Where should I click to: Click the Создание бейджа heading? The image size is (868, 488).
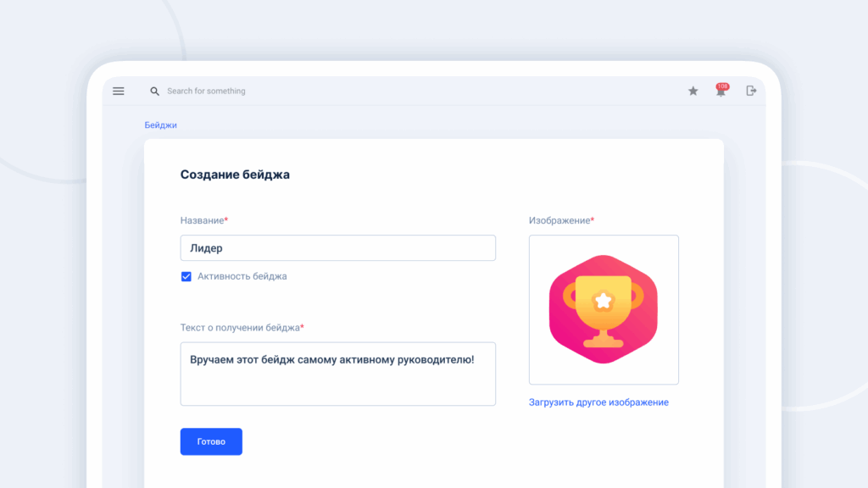coord(235,175)
